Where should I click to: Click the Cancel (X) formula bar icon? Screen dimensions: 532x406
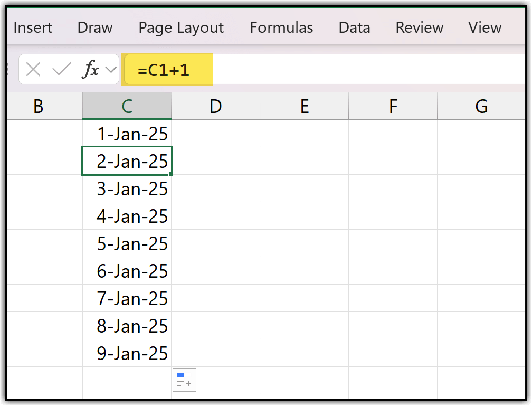pos(33,69)
